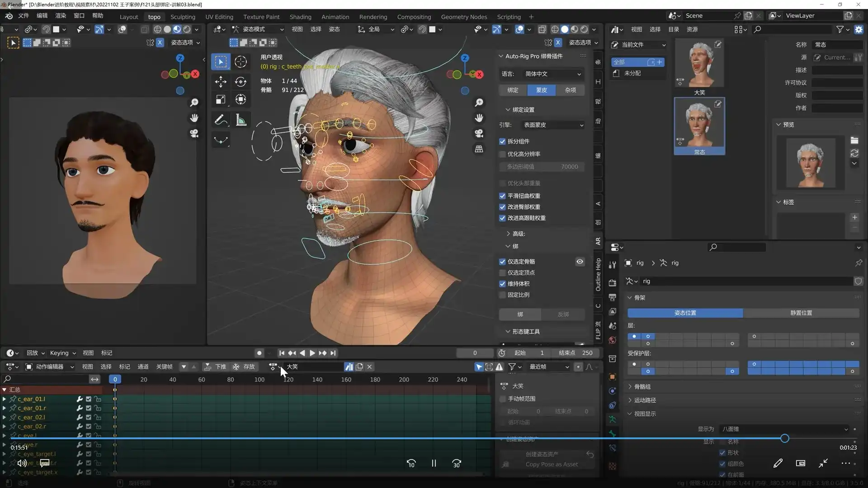The width and height of the screenshot is (868, 488).
Task: Click the 绑 bind button
Action: click(x=520, y=314)
